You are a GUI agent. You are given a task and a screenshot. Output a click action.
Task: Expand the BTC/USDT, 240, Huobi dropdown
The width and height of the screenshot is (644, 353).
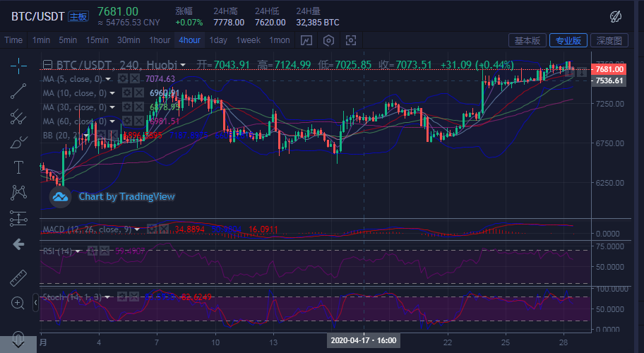click(x=183, y=65)
